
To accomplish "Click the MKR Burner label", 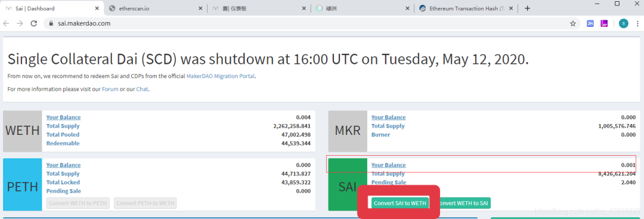I will tap(380, 135).
